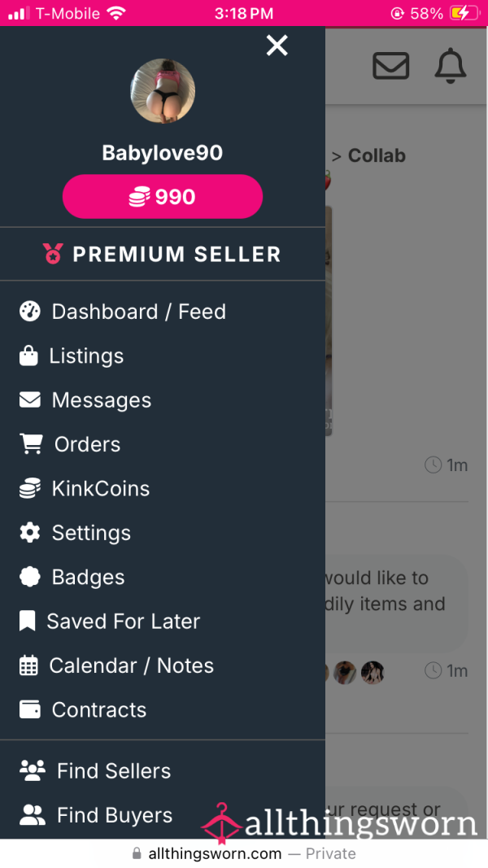Click the Saved For Later bookmark icon
The width and height of the screenshot is (488, 868).
27,622
